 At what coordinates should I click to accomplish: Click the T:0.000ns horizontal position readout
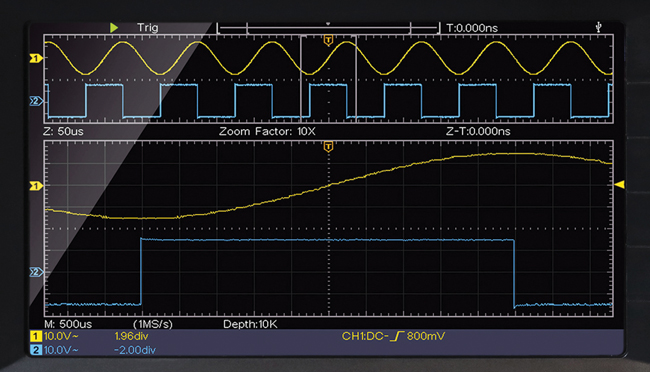pos(472,28)
